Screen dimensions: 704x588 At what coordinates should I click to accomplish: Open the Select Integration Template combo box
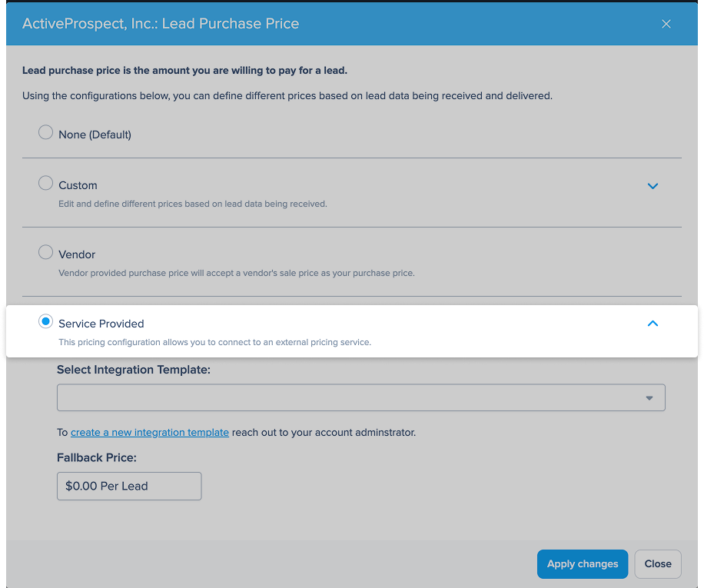[361, 397]
